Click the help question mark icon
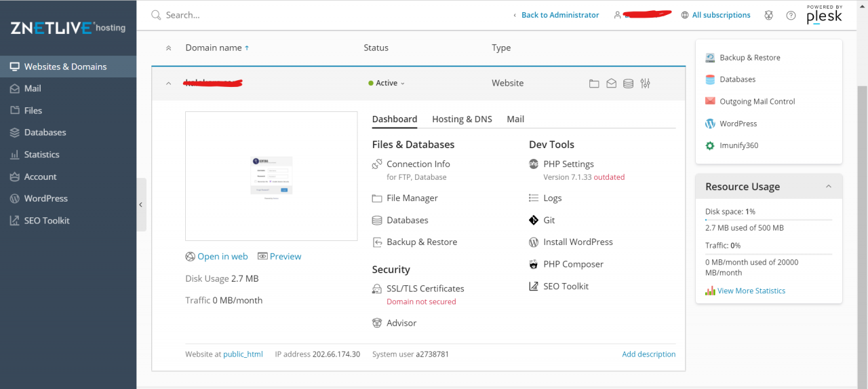Image resolution: width=868 pixels, height=389 pixels. (791, 15)
